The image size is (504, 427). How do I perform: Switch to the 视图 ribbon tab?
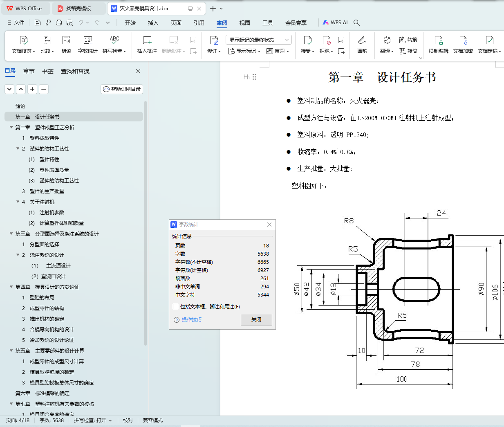coord(245,23)
